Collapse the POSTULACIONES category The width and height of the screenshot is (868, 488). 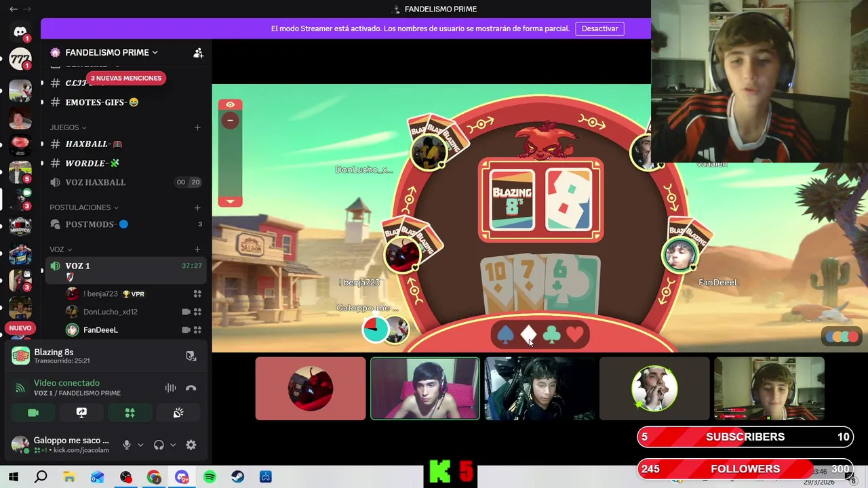[84, 207]
